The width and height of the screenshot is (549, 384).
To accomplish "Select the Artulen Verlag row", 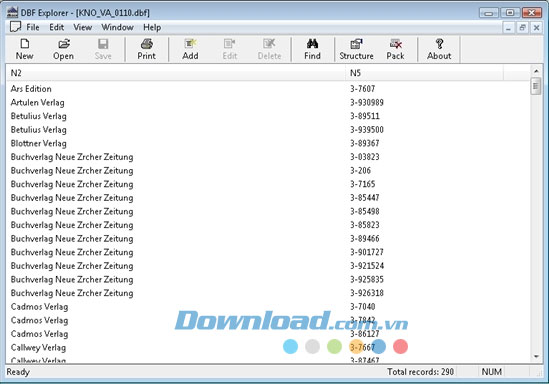I will coord(268,103).
